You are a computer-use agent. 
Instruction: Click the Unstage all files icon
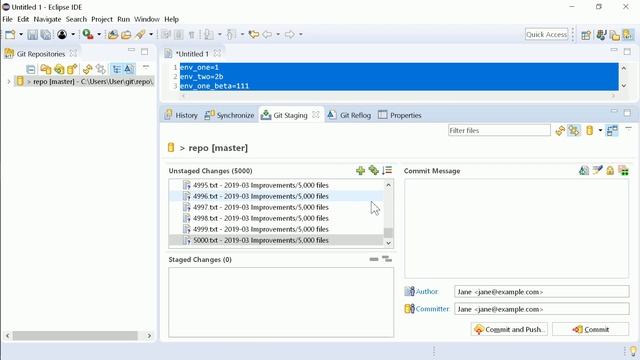point(387,259)
